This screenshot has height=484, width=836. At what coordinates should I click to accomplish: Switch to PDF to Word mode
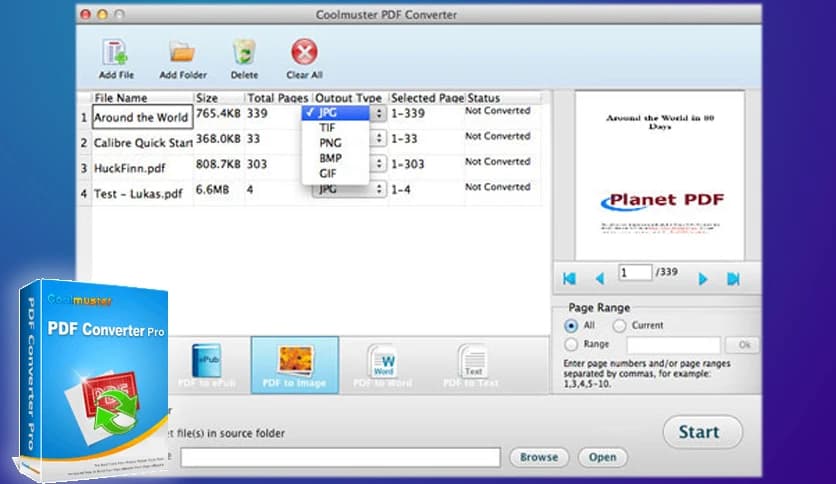383,366
